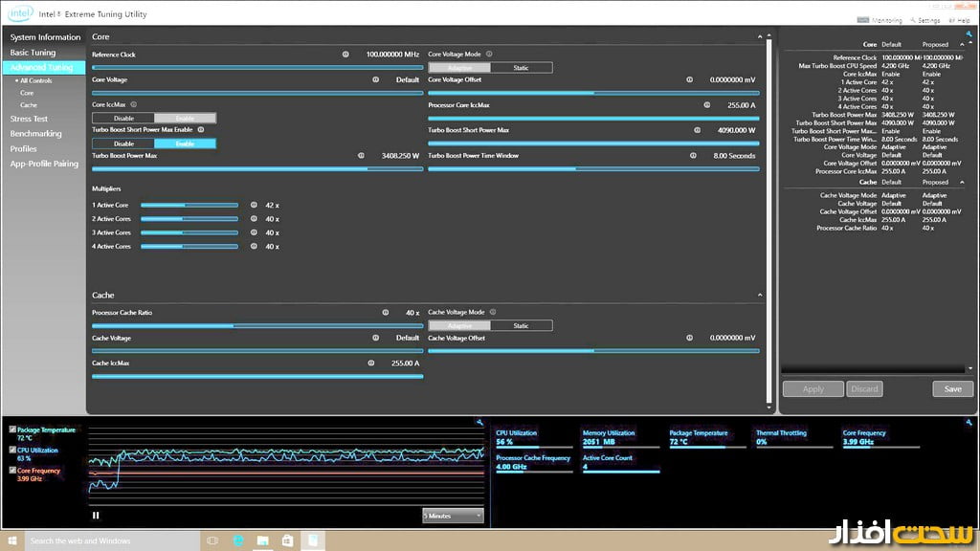Switch Core Voltage Mode to Static

coord(521,68)
